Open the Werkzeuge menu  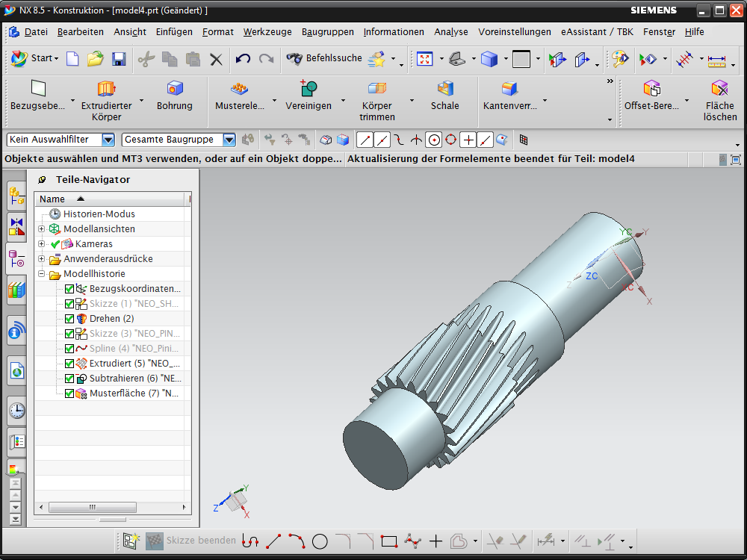(267, 32)
